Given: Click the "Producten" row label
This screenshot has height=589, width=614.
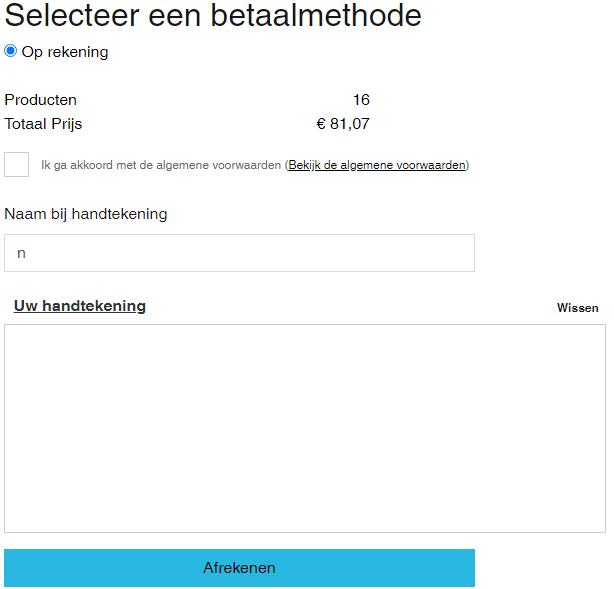Looking at the screenshot, I should pos(41,100).
